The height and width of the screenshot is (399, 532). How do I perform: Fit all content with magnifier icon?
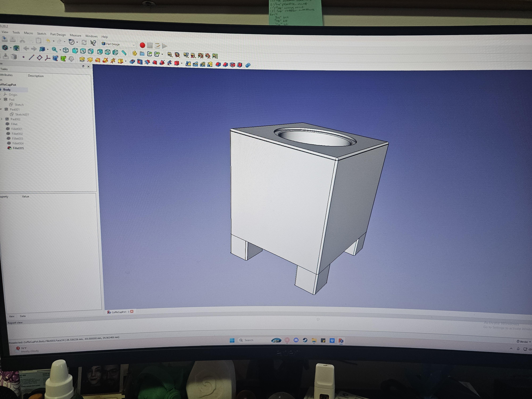[55, 50]
